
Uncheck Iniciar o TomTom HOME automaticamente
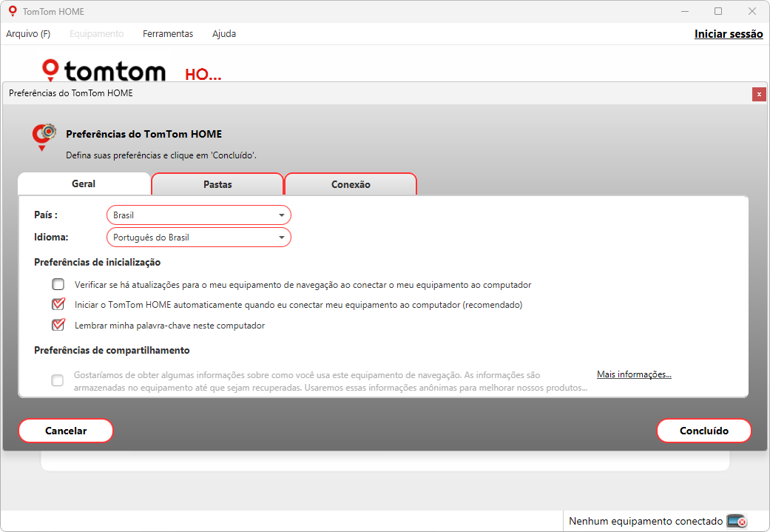pyautogui.click(x=58, y=305)
